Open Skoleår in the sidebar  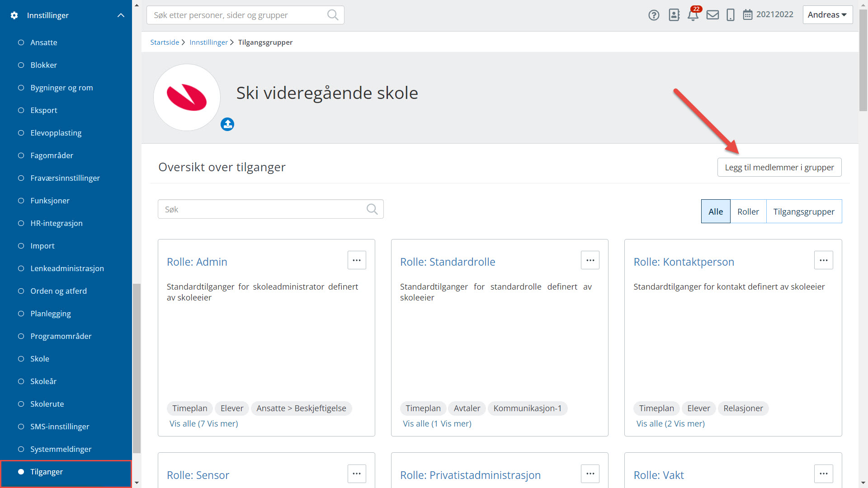[43, 381]
